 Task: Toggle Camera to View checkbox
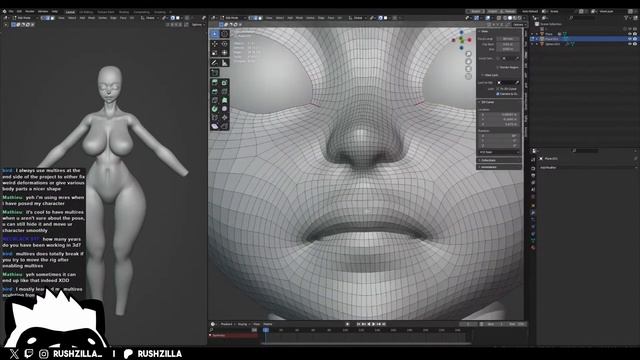[498, 93]
